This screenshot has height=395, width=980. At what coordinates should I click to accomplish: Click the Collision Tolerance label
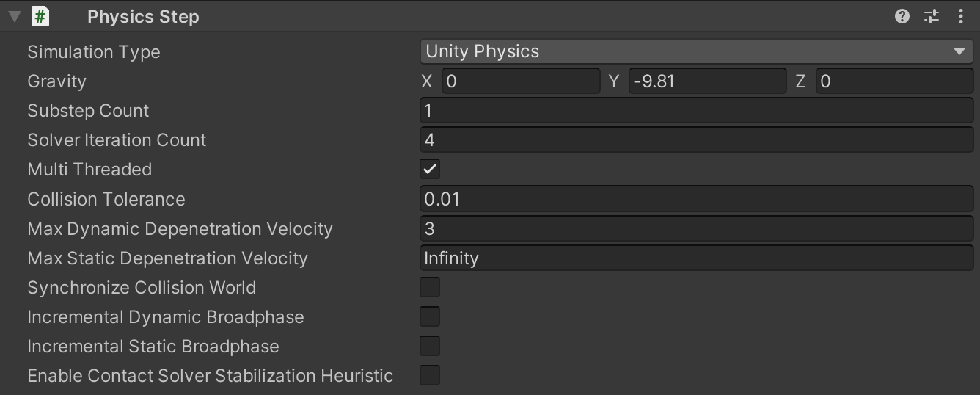click(x=106, y=199)
